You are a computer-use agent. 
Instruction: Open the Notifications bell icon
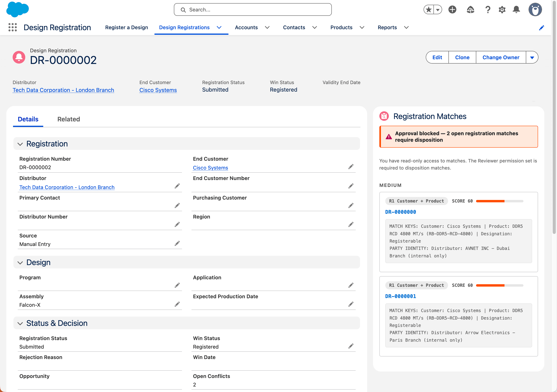coord(516,10)
